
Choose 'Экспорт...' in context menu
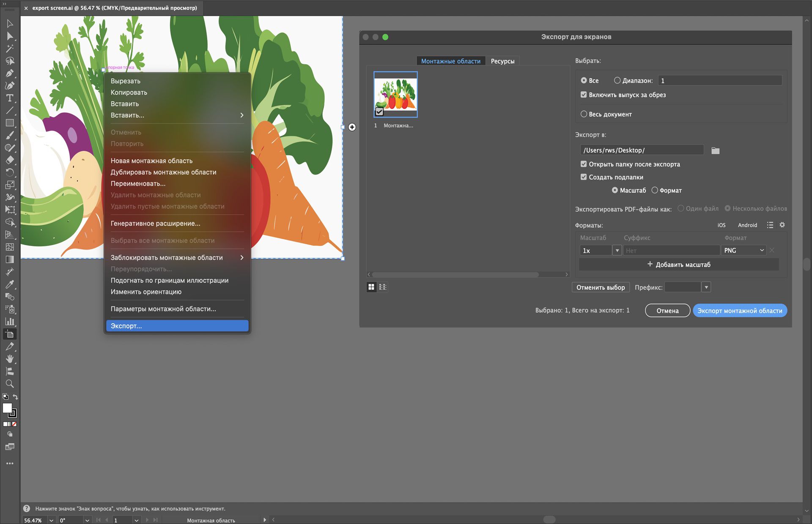click(x=177, y=326)
